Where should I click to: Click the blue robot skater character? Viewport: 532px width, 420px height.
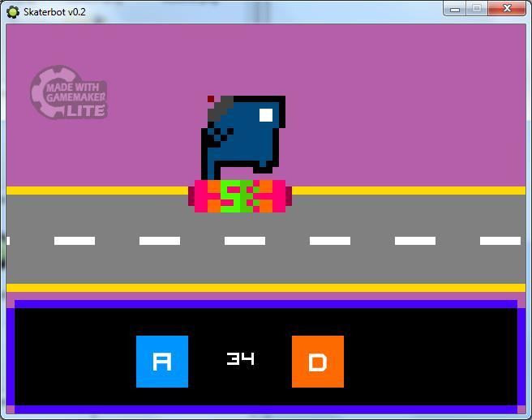[243, 138]
